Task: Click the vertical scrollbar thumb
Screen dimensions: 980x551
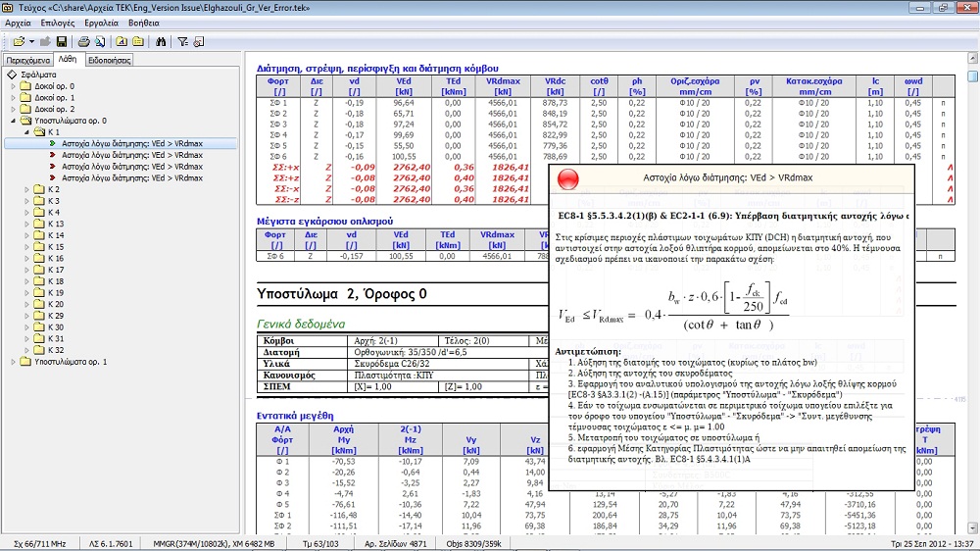Action: click(x=972, y=76)
